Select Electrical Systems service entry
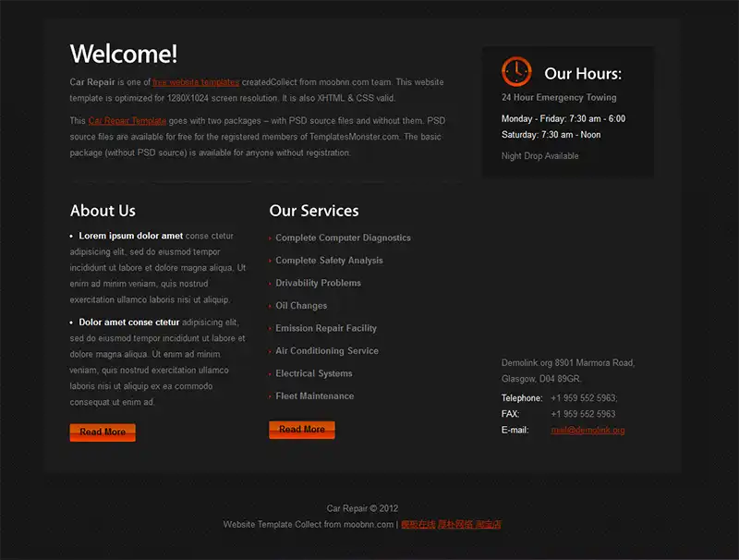The image size is (739, 560). pyautogui.click(x=314, y=374)
